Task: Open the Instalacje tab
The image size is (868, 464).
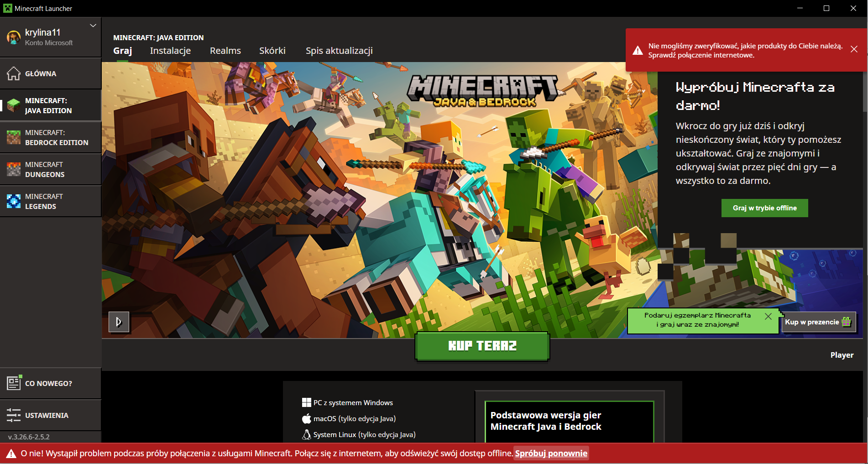Action: [x=170, y=51]
